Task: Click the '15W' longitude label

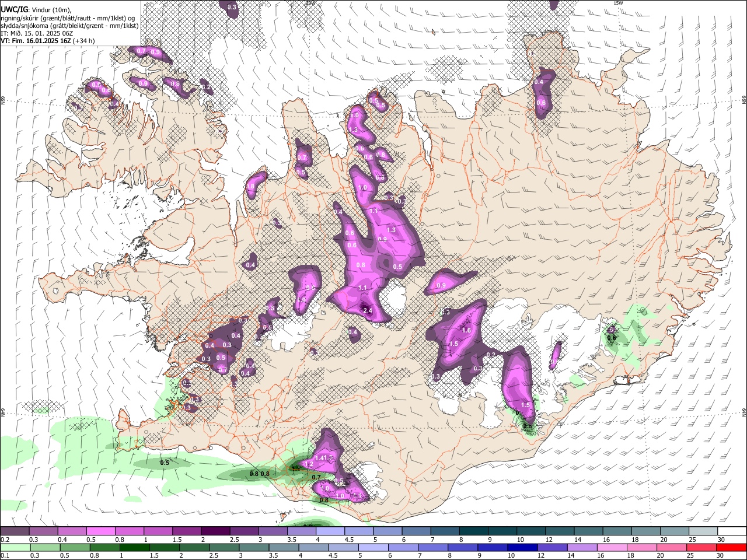Action: (618, 3)
